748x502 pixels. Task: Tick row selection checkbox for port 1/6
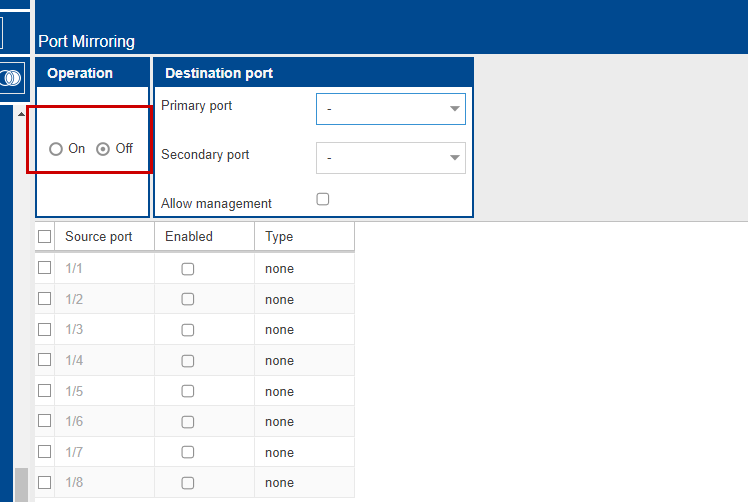[44, 421]
